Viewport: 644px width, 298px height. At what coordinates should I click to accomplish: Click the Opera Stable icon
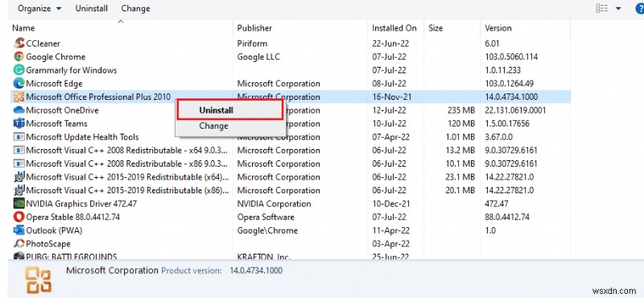click(19, 217)
